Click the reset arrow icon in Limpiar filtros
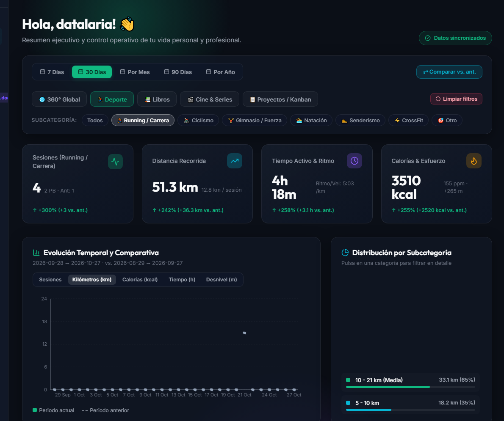Screen dimensions: 504x421 point(438,99)
